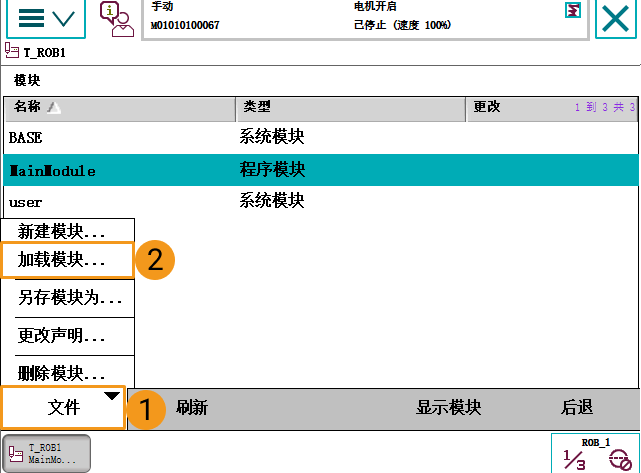Choose 加载模块... from the file menu

pyautogui.click(x=68, y=260)
